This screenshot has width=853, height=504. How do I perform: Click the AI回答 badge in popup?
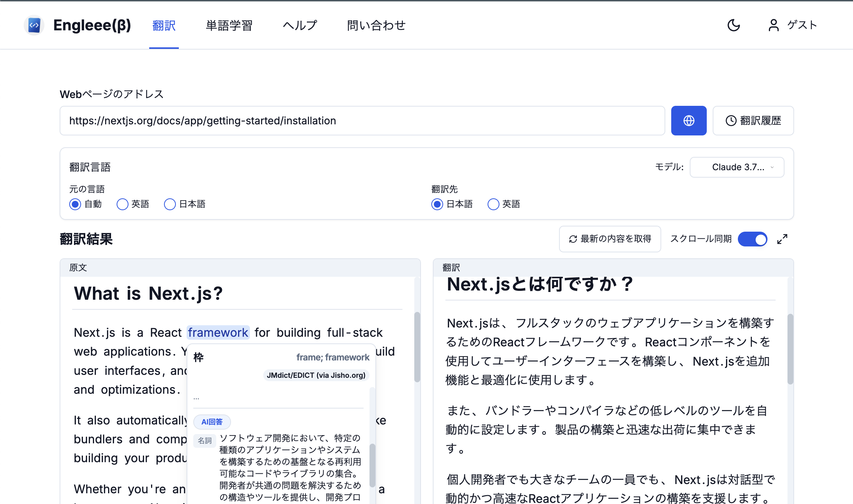[x=212, y=422]
